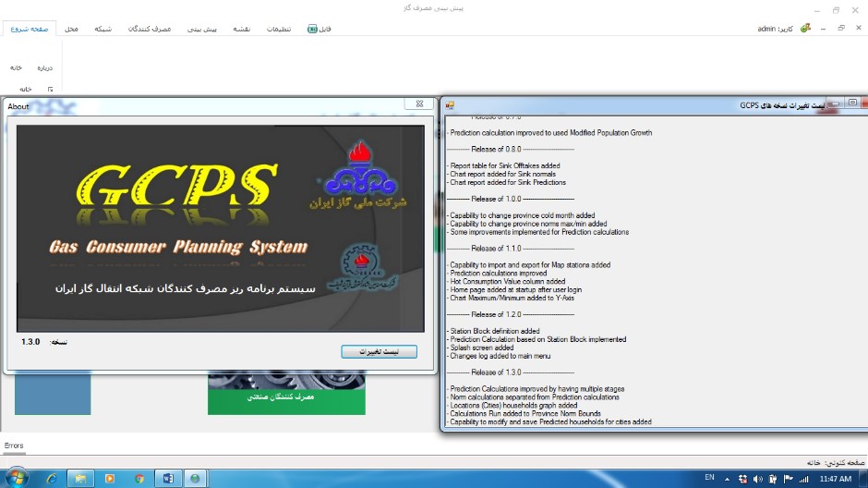This screenshot has width=868, height=488.
Task: Click line 'Splash screen added'
Action: [481, 348]
